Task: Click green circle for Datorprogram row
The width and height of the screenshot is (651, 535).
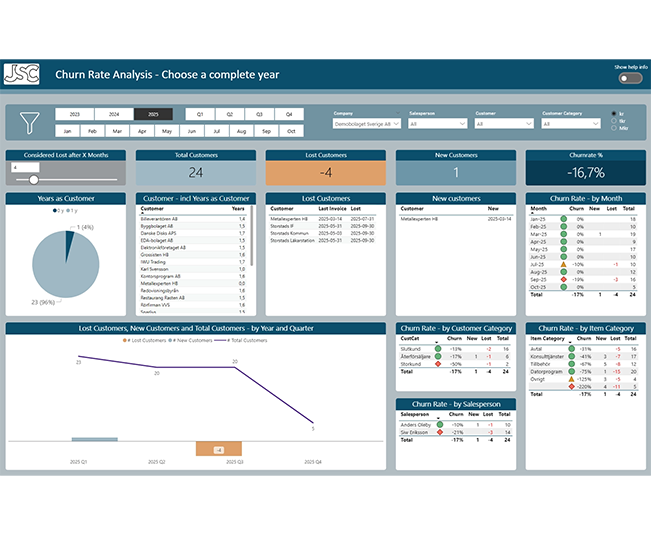Action: 571,371
